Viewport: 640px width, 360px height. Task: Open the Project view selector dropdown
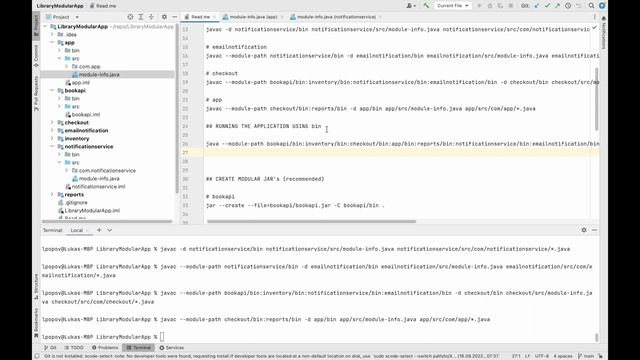pos(62,17)
